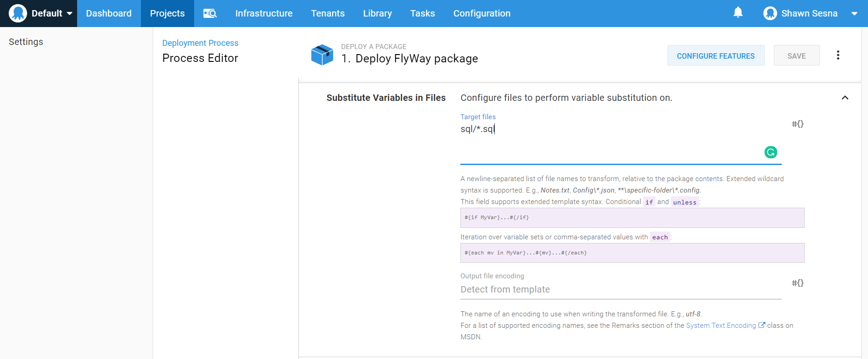
Task: Go to the Dashboard tab
Action: [x=109, y=13]
